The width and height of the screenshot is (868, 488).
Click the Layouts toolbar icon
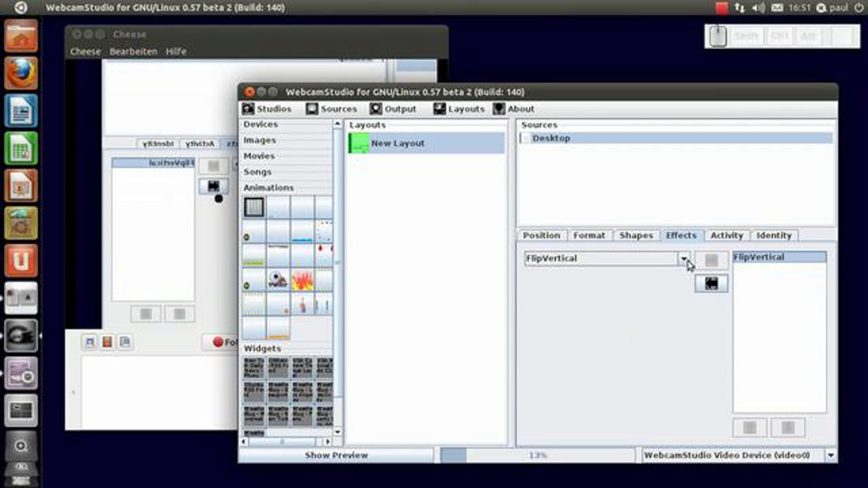[440, 109]
